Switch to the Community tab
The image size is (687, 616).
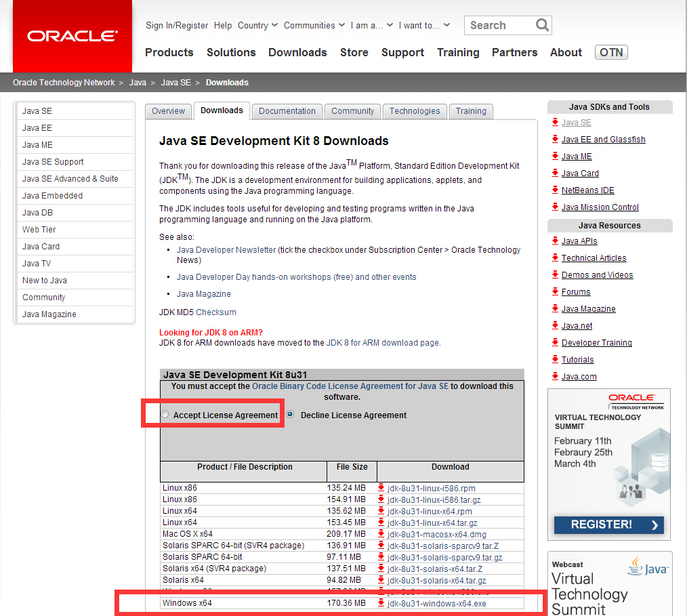353,111
